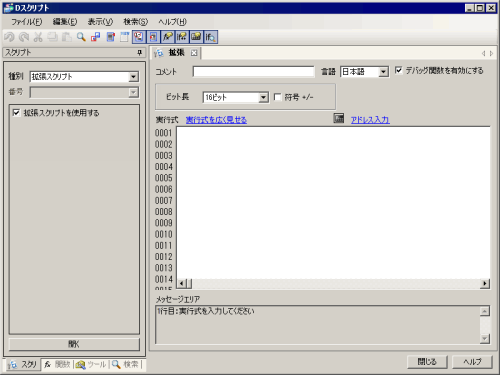
Task: Click the white notepad icon in toolbar
Action: (x=125, y=37)
